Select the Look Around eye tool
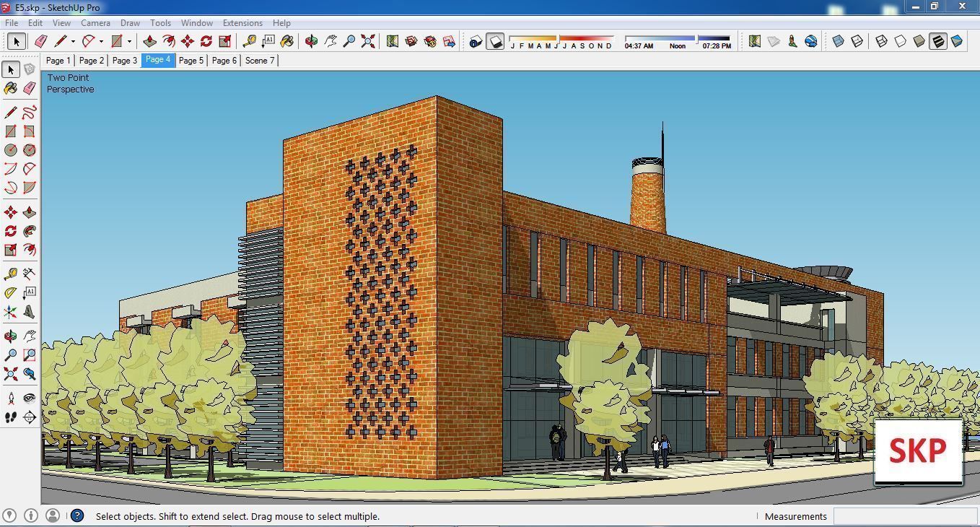This screenshot has height=527, width=980. 30,398
